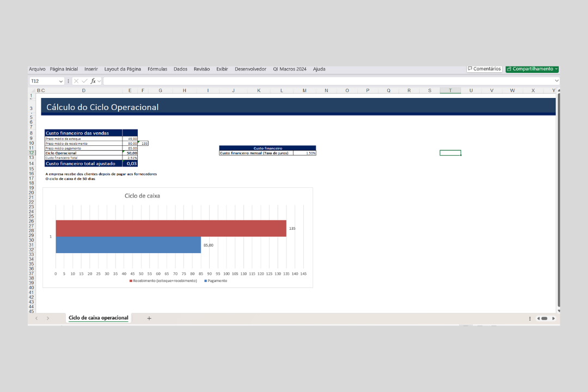Open the QI Macros 2024 tab
This screenshot has width=588, height=392.
coord(290,69)
